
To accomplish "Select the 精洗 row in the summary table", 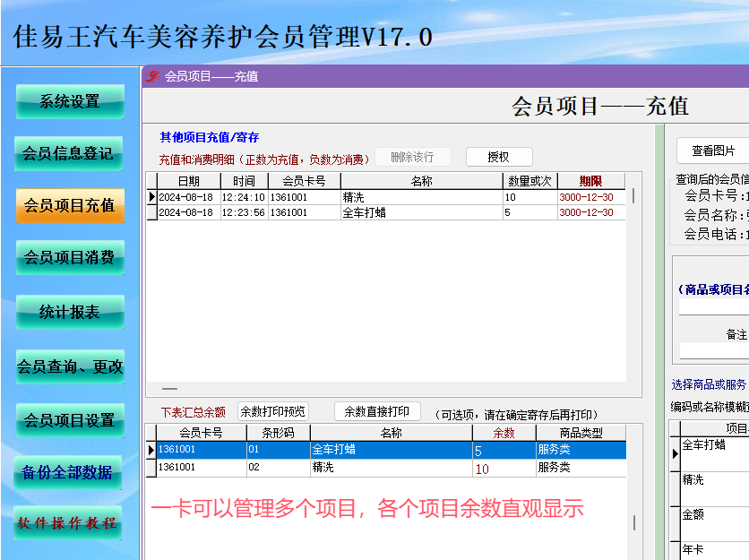I will point(392,468).
